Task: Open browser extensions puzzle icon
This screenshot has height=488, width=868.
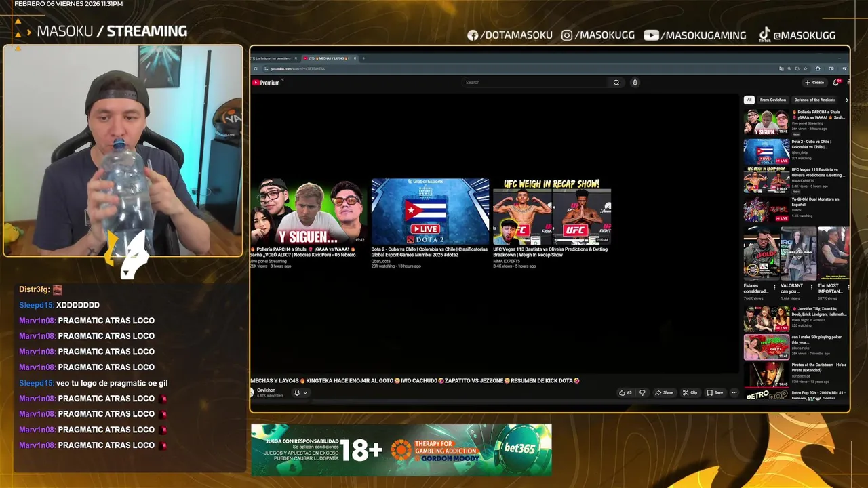Action: point(818,68)
